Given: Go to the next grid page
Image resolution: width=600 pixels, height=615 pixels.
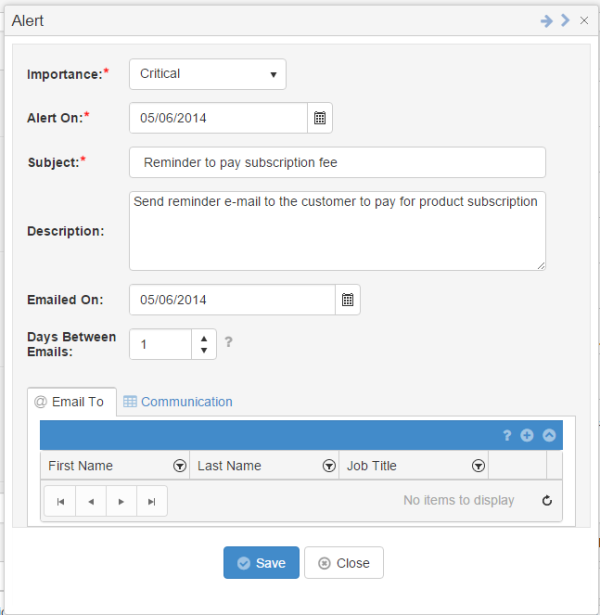Looking at the screenshot, I should [121, 501].
